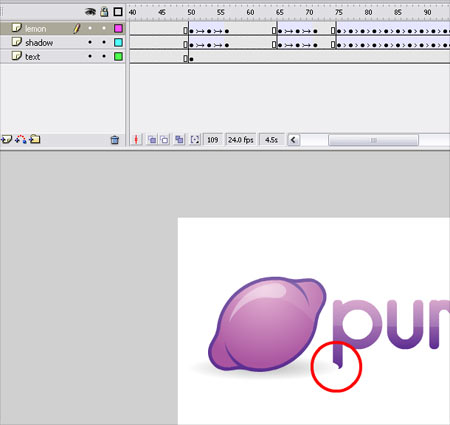Screen dimensions: 450x425
Task: Click the horizontal timeline scrollbar thumb
Action: pyautogui.click(x=373, y=140)
